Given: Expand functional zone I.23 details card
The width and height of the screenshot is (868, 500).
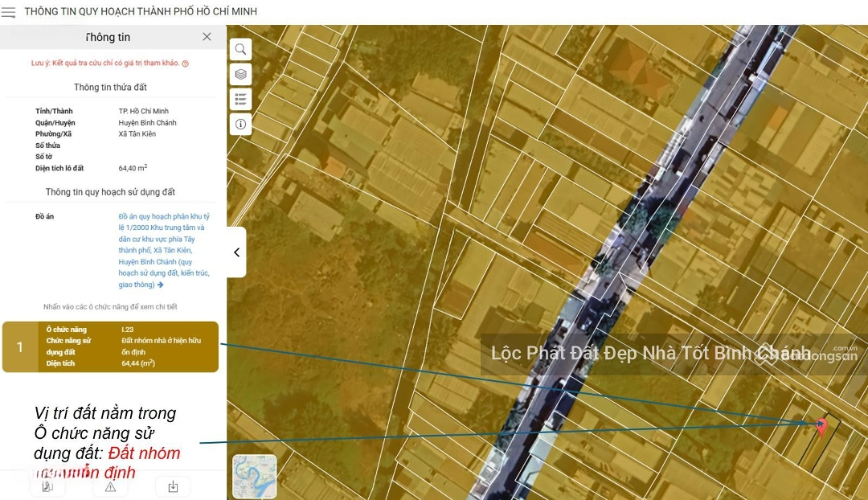Looking at the screenshot, I should (127, 346).
